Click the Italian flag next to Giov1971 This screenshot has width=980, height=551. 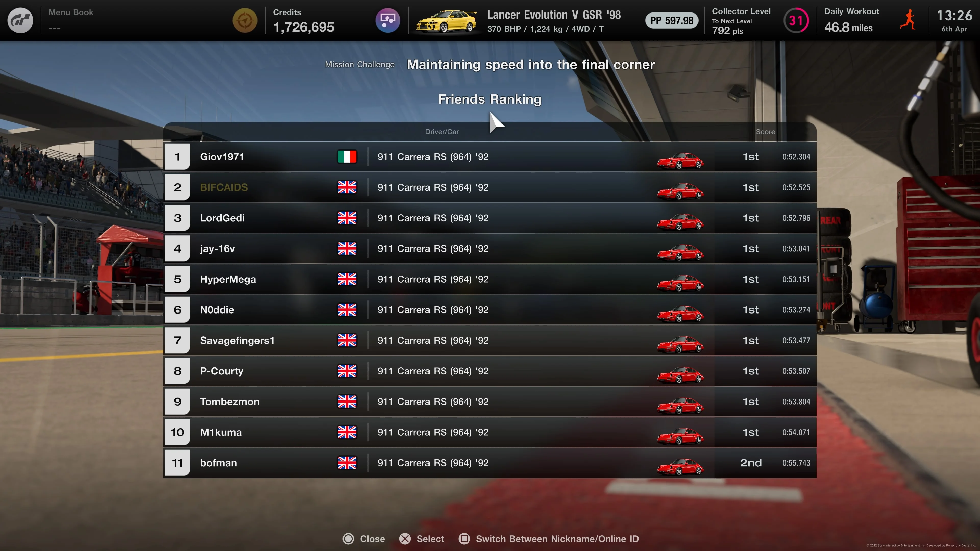click(347, 157)
